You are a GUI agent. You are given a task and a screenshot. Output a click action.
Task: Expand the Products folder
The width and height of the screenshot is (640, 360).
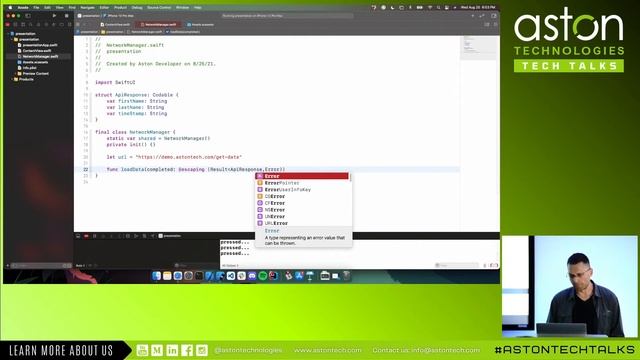coord(13,79)
